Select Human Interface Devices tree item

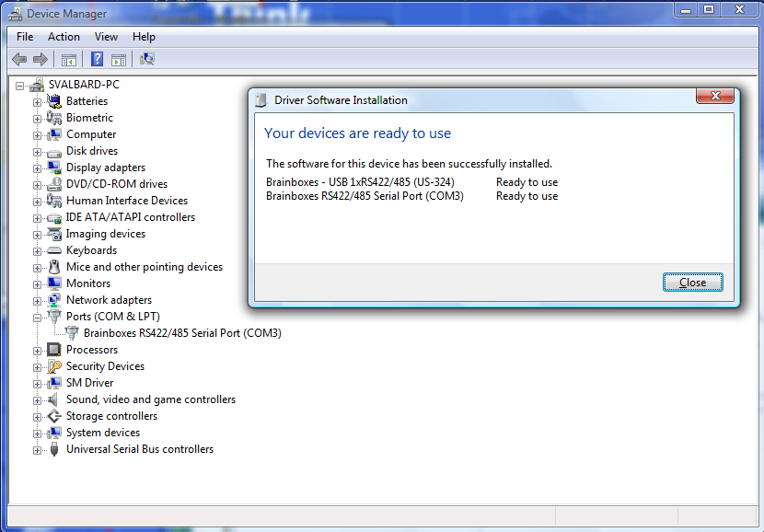pyautogui.click(x=126, y=201)
